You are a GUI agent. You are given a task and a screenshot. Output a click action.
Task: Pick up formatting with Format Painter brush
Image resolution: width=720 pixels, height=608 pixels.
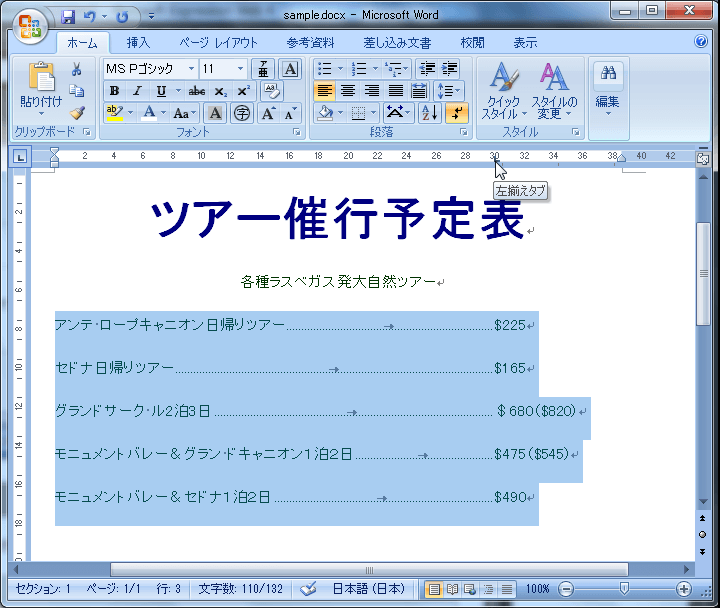(77, 113)
